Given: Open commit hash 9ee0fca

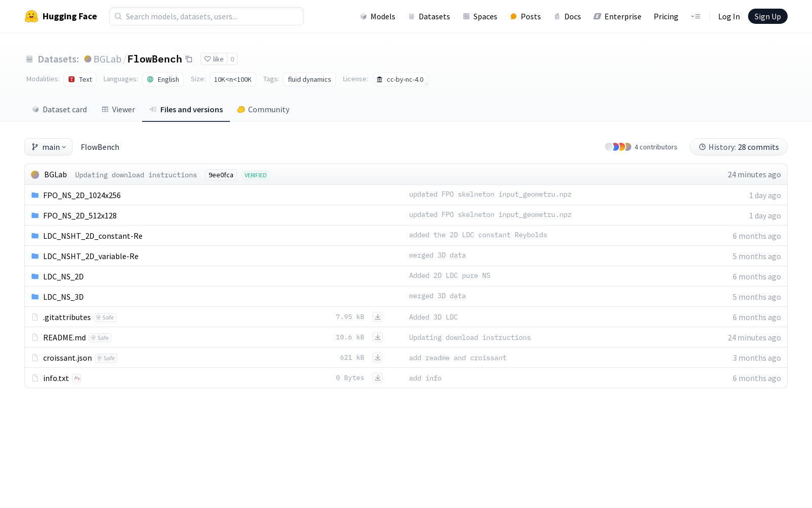Looking at the screenshot, I should (x=221, y=175).
